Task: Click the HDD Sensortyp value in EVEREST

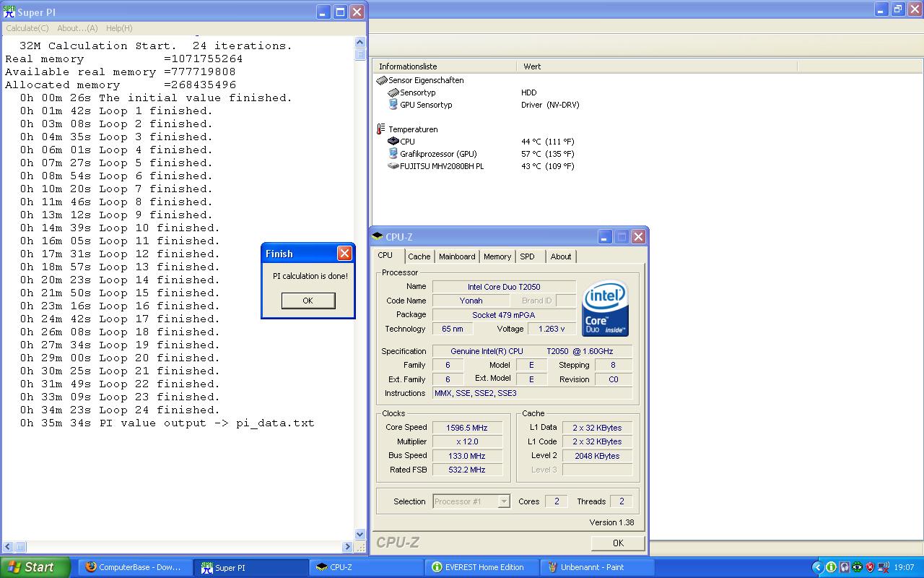Action: point(529,92)
